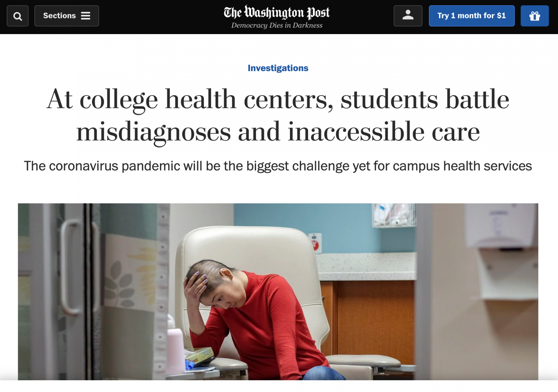
Task: Click the gift subscription icon
Action: point(534,16)
